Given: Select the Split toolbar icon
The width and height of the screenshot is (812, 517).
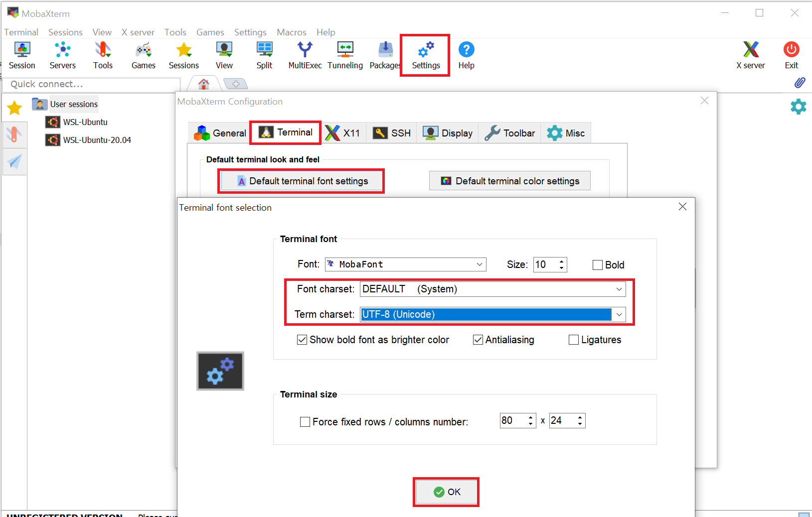Looking at the screenshot, I should point(264,55).
